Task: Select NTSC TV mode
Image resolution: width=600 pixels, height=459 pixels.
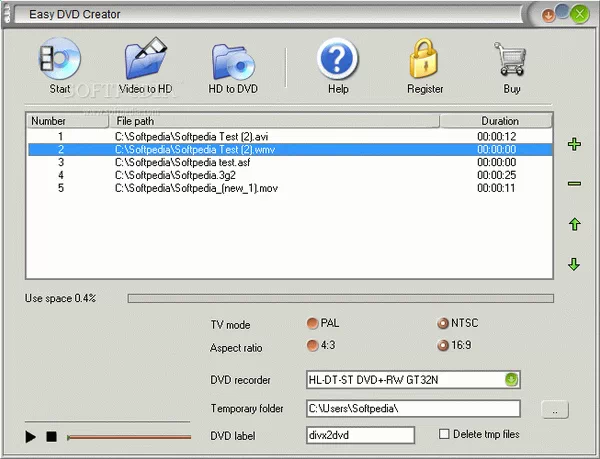Action: point(443,324)
